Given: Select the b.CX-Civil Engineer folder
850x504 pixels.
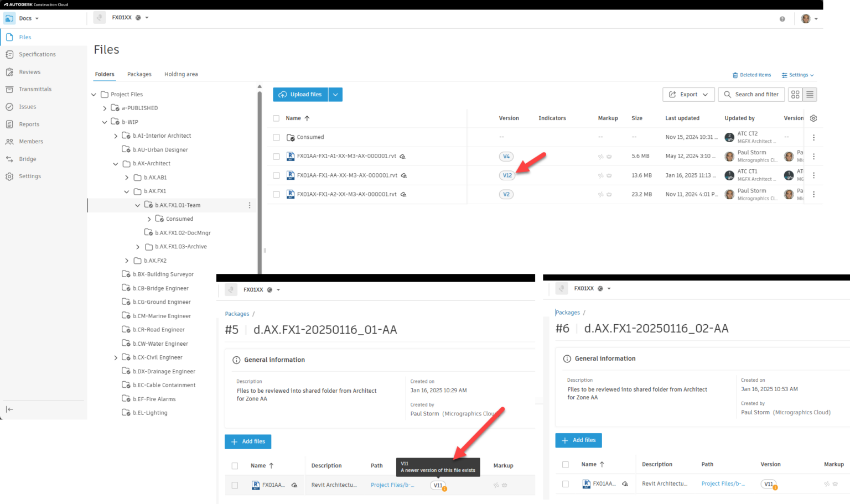Looking at the screenshot, I should 157,357.
